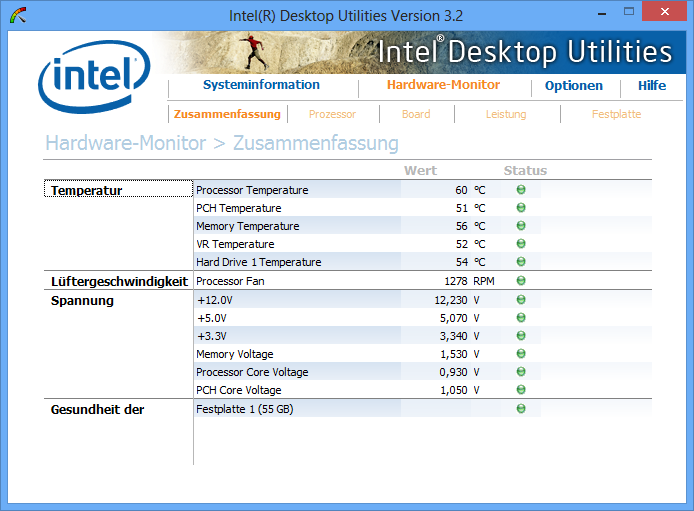Viewport: 694px width, 511px height.
Task: Switch to the Hardware-Monitor tab
Action: tap(443, 85)
